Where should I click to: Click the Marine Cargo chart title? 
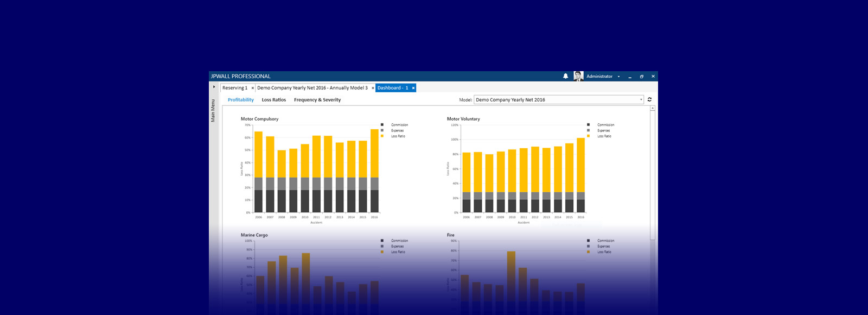point(254,235)
